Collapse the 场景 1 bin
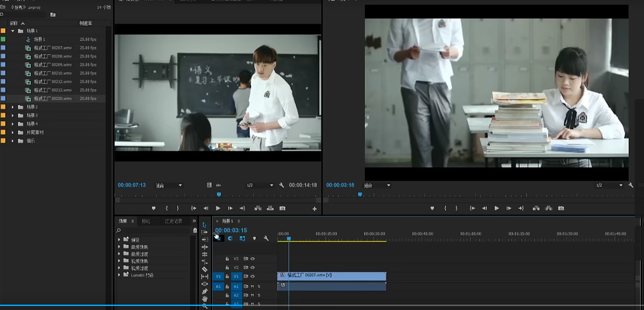The width and height of the screenshot is (644, 310). pyautogui.click(x=13, y=31)
